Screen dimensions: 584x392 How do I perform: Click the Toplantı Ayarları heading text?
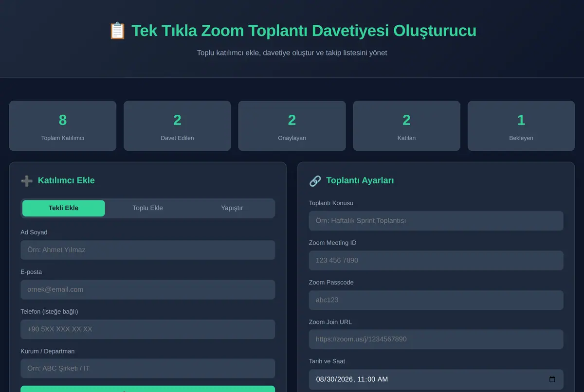point(360,180)
